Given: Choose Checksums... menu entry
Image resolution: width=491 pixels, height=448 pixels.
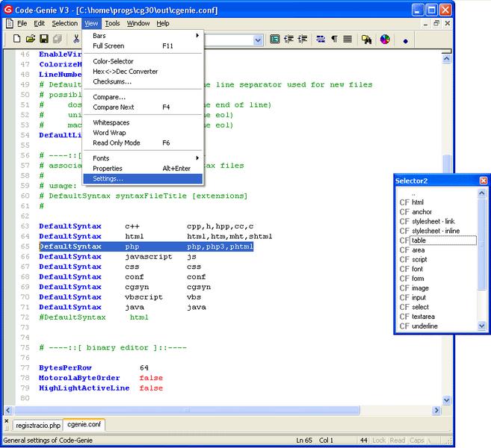Looking at the screenshot, I should tap(143, 81).
